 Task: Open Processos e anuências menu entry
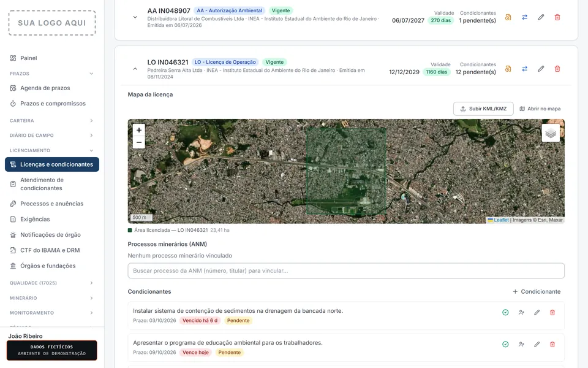click(51, 204)
